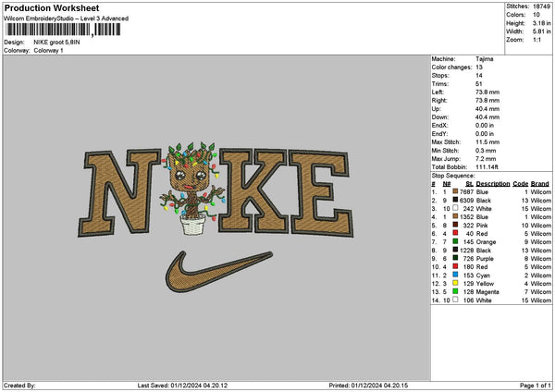Click the 'Up:' label
This screenshot has width=555, height=392.
click(x=436, y=108)
